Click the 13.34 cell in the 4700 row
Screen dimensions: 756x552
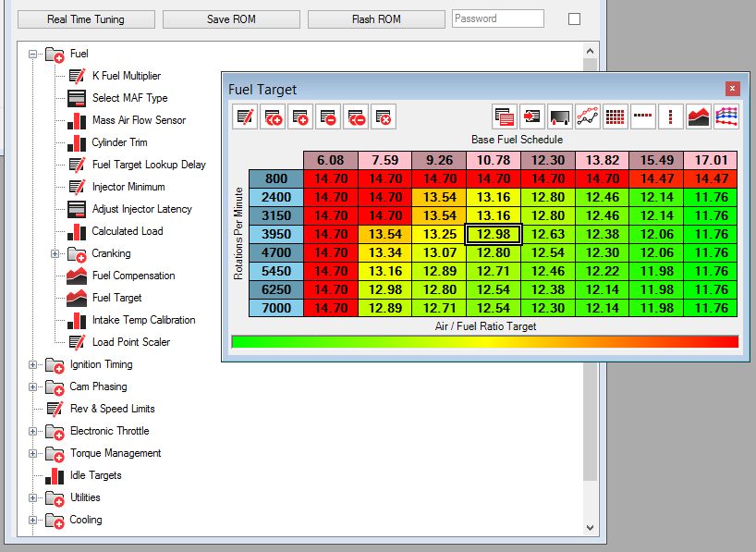[384, 252]
